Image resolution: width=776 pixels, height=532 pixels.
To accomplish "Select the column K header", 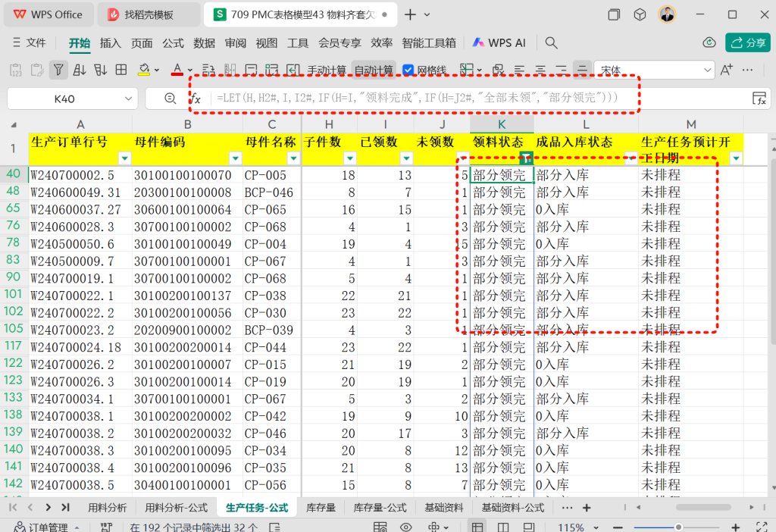I will click(502, 124).
